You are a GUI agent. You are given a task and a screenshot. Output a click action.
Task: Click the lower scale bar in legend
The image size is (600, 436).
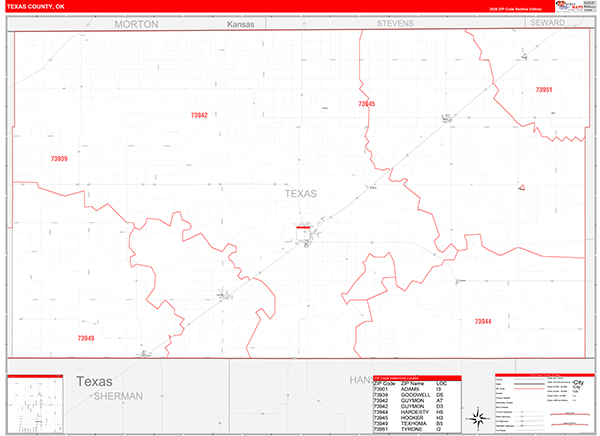tap(570, 424)
